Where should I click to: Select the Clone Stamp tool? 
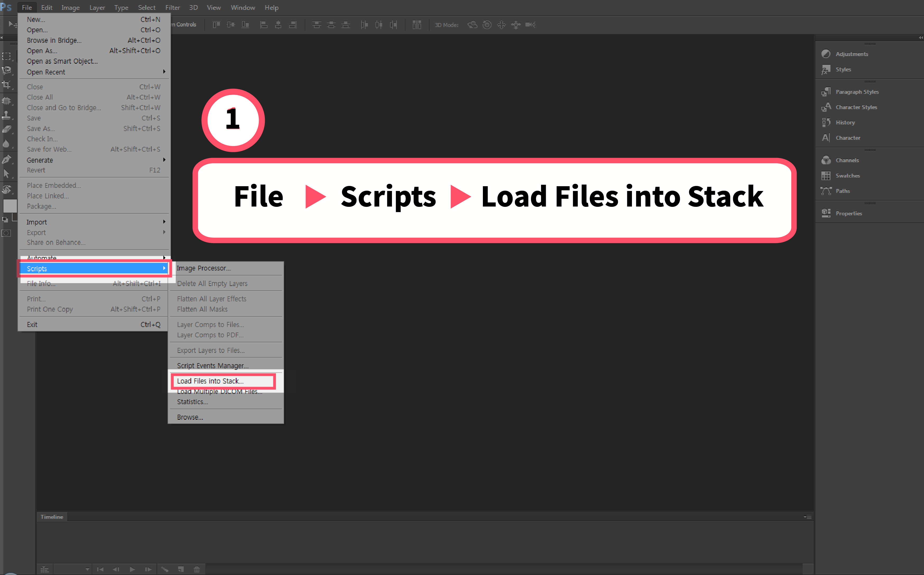tap(6, 115)
